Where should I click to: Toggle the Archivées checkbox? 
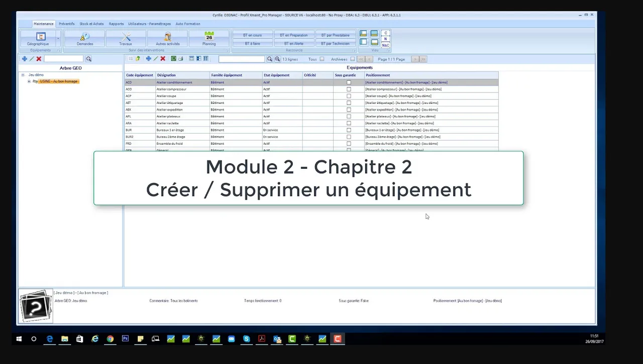click(353, 59)
